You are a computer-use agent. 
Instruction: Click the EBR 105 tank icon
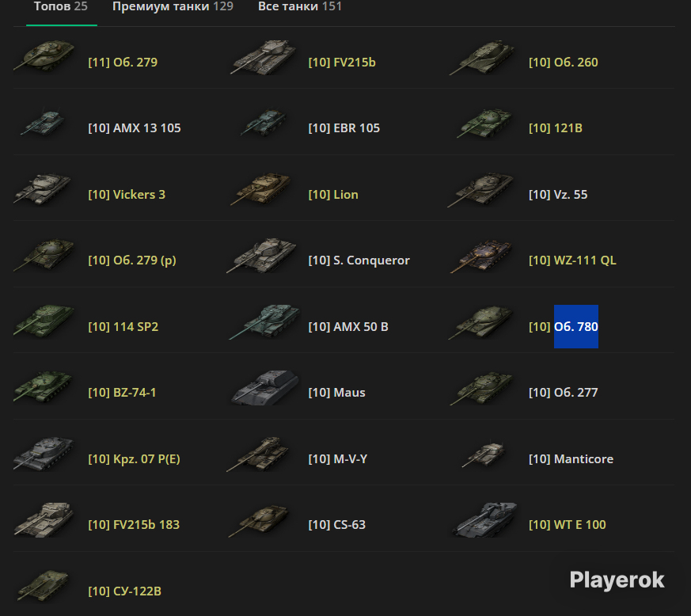click(x=264, y=123)
